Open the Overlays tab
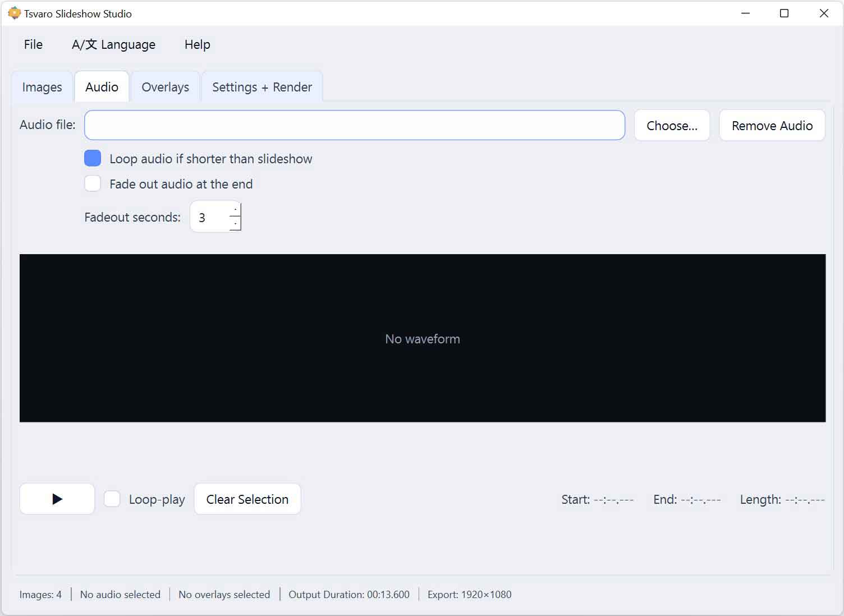Screen dimensions: 844x616 [x=165, y=87]
